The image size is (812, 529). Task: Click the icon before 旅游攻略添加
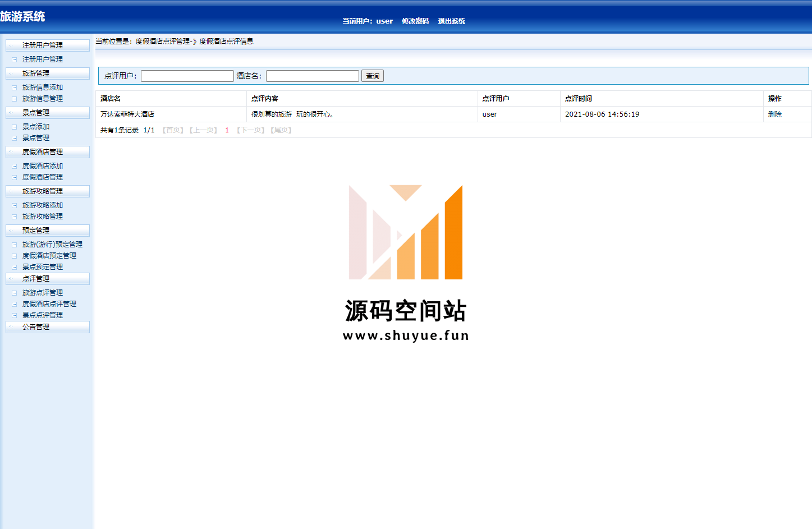[x=14, y=205]
